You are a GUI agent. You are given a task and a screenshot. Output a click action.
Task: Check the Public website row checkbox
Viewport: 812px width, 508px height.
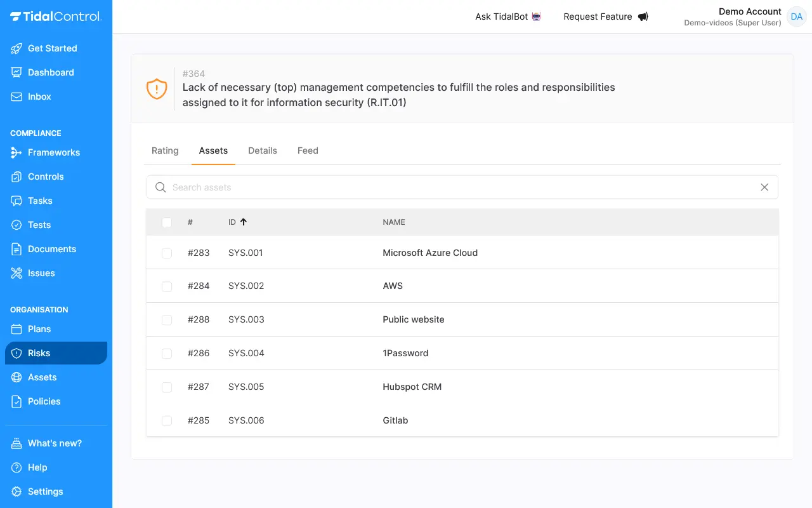click(x=167, y=320)
